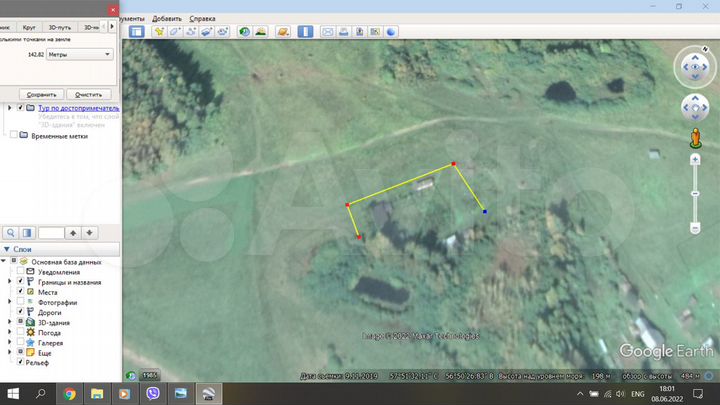Expand the Погода node
This screenshot has height=405, width=720.
click(10, 332)
